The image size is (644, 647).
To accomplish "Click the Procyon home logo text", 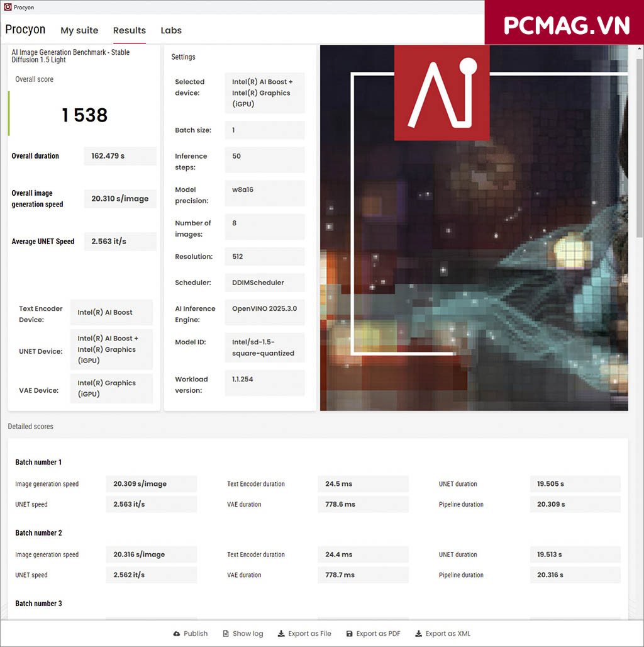I will pos(25,30).
